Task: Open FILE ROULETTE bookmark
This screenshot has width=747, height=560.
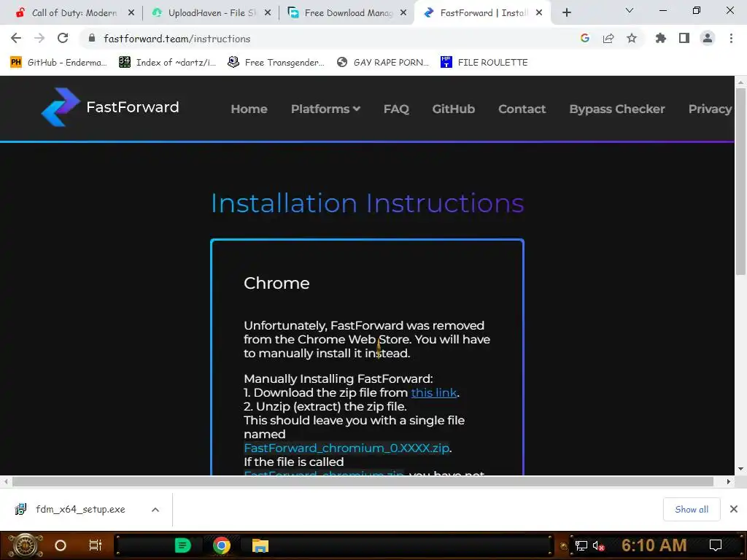Action: (484, 63)
